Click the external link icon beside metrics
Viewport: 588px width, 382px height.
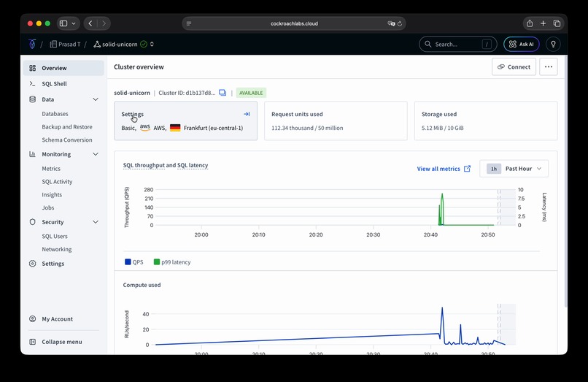(467, 169)
